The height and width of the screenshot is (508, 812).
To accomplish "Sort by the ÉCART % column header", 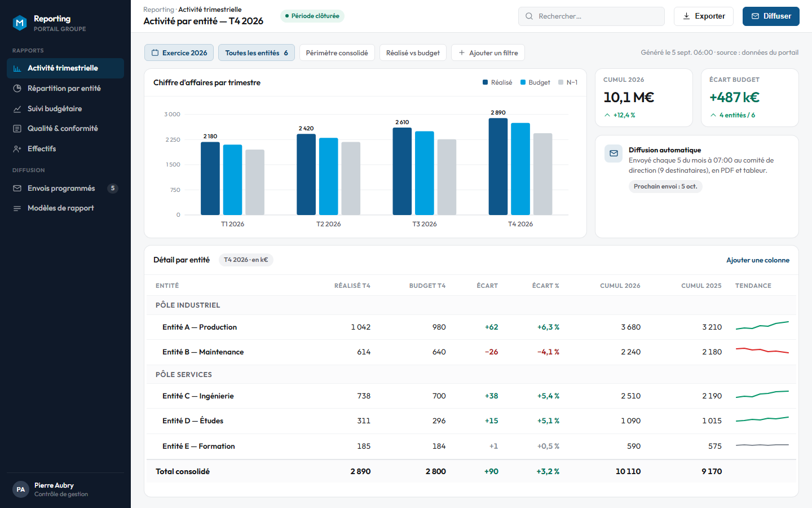I will tap(545, 286).
